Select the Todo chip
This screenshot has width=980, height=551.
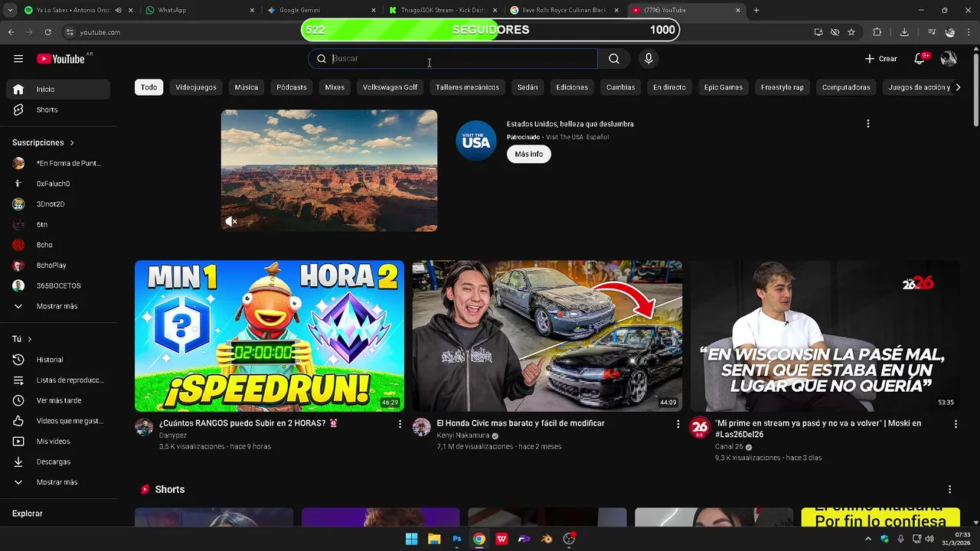click(149, 87)
